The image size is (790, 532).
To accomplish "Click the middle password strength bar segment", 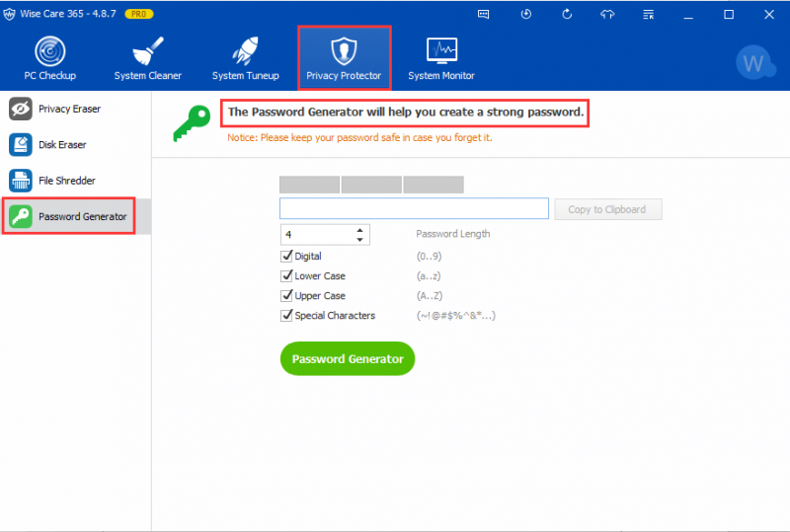I will point(372,185).
